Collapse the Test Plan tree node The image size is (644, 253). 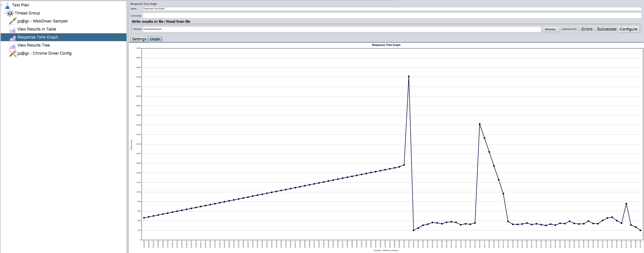tap(2, 5)
